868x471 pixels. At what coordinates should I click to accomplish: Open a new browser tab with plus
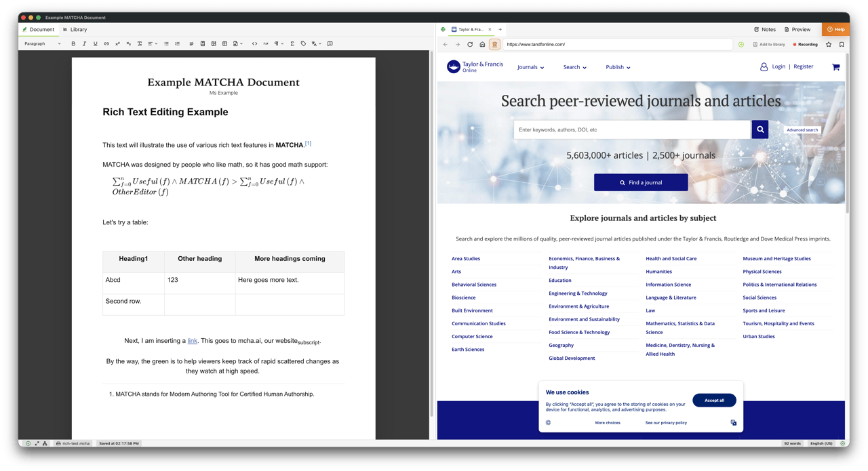click(x=500, y=29)
